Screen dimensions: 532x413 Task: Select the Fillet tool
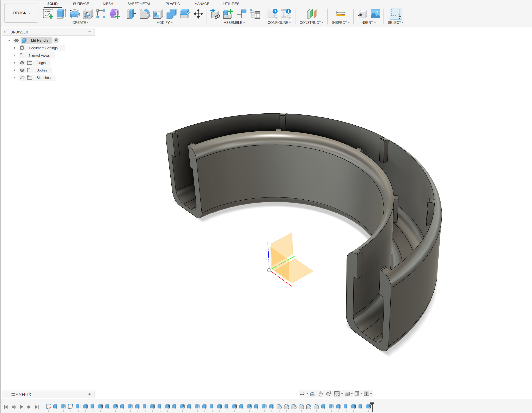click(x=145, y=14)
